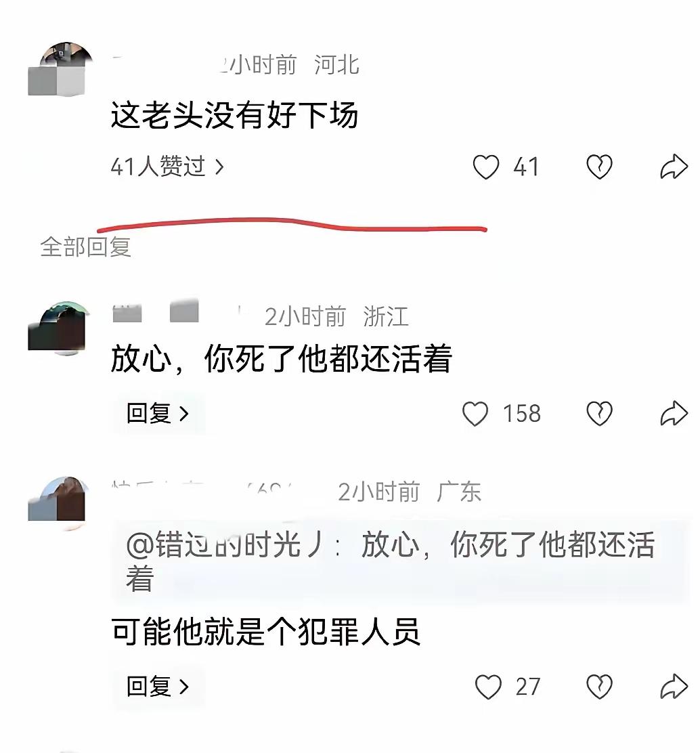Image resolution: width=700 pixels, height=753 pixels.
Task: Tap the 158 like count number
Action: click(x=522, y=414)
